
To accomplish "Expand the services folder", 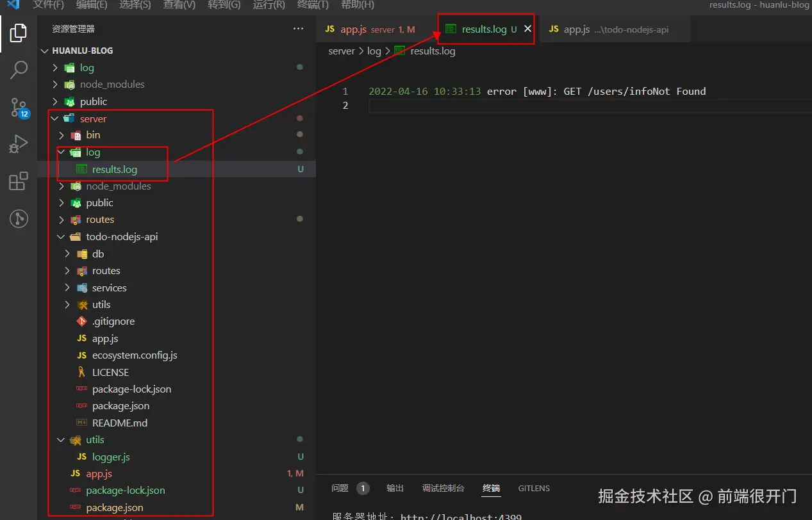I will (67, 288).
